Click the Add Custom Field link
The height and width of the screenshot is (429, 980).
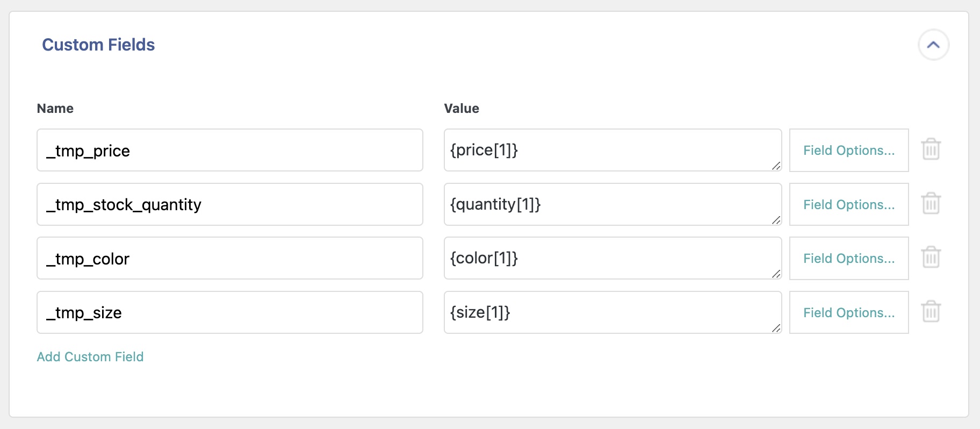90,356
